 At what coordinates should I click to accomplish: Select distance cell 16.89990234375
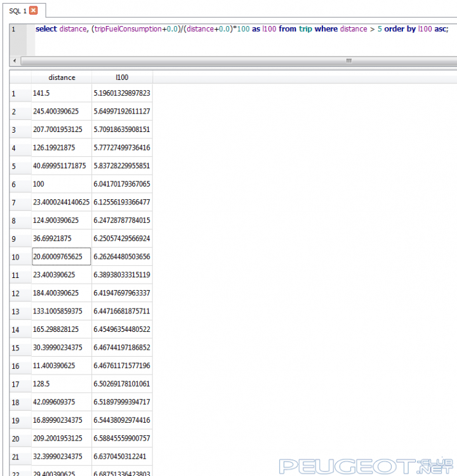point(62,420)
